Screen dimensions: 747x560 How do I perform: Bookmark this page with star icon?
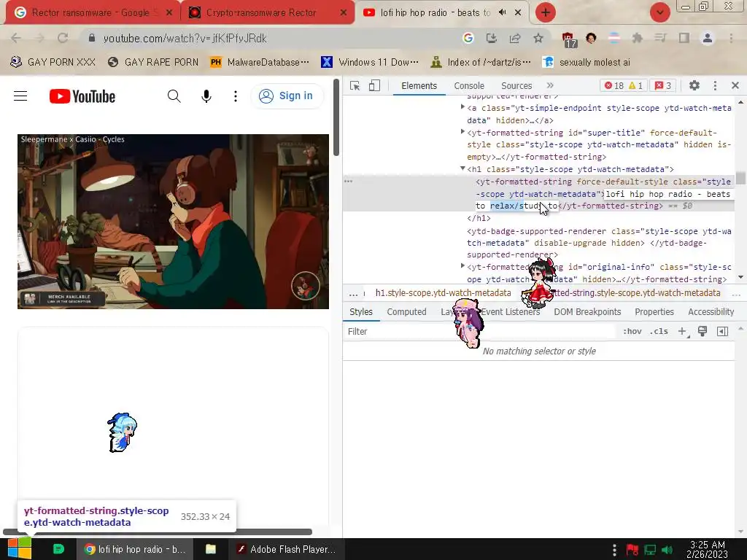[x=538, y=38]
